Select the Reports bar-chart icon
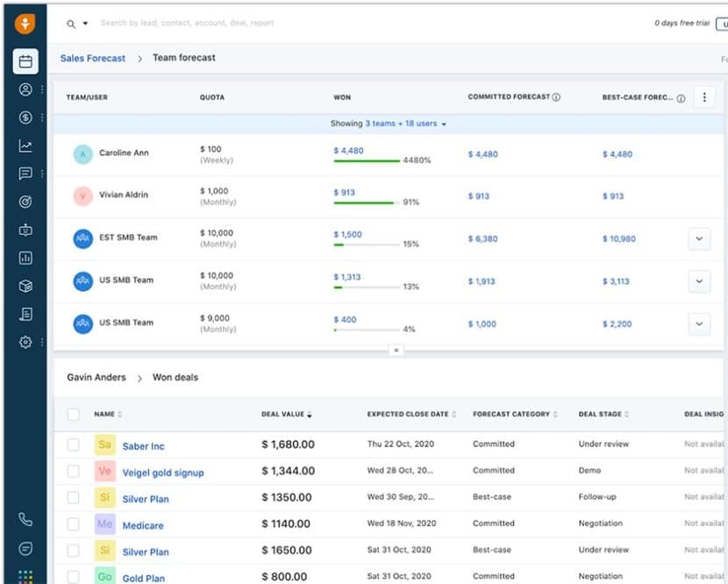728x584 pixels. [x=25, y=258]
